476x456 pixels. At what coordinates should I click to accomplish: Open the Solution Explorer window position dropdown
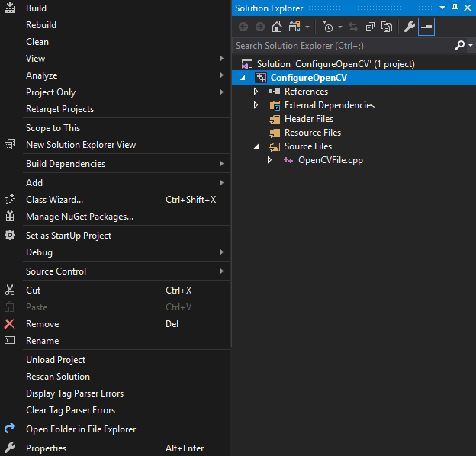point(442,8)
